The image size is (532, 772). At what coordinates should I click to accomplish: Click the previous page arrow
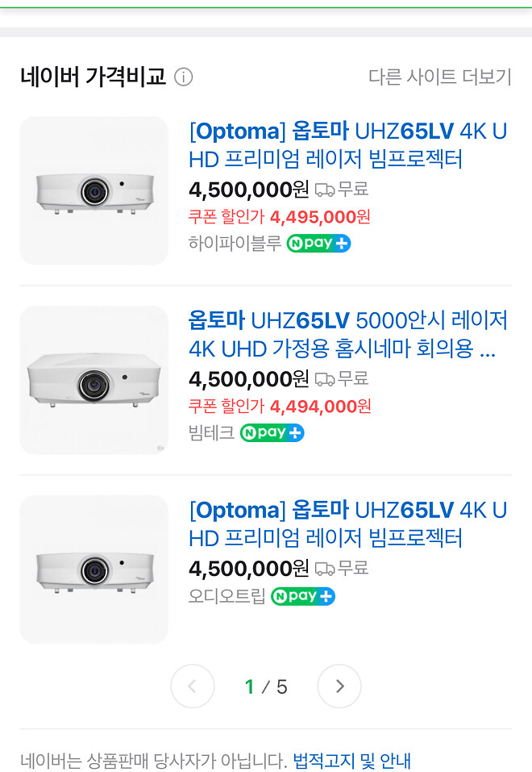pos(193,686)
